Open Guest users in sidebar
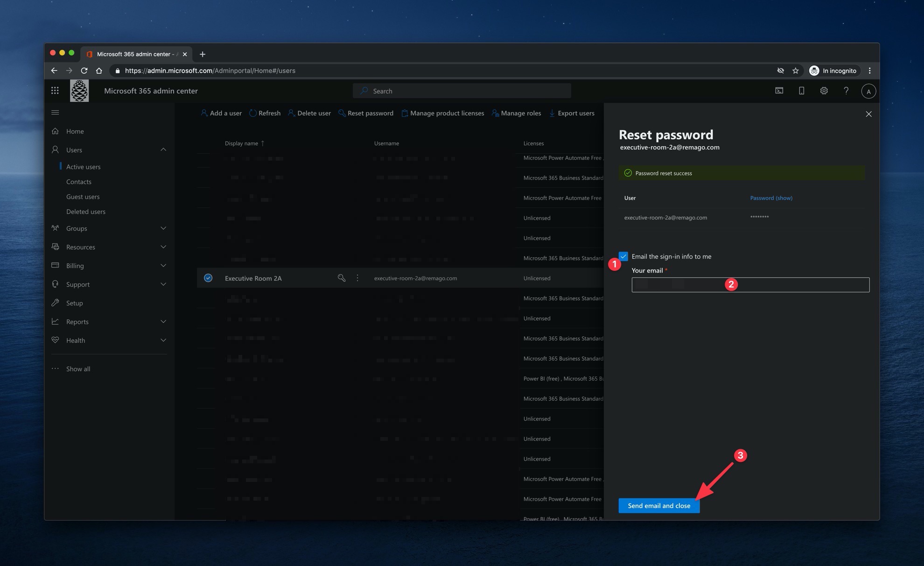This screenshot has width=924, height=566. tap(83, 197)
